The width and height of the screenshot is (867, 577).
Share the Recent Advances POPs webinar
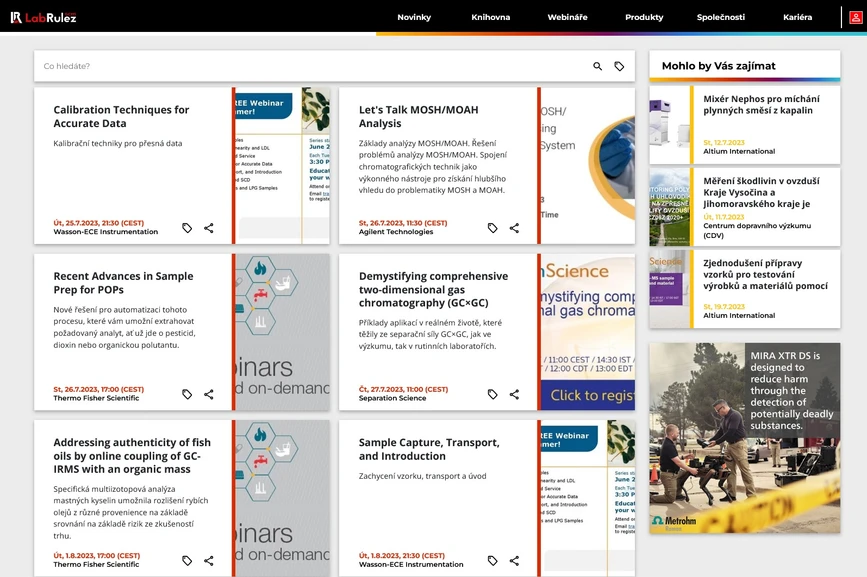(209, 394)
